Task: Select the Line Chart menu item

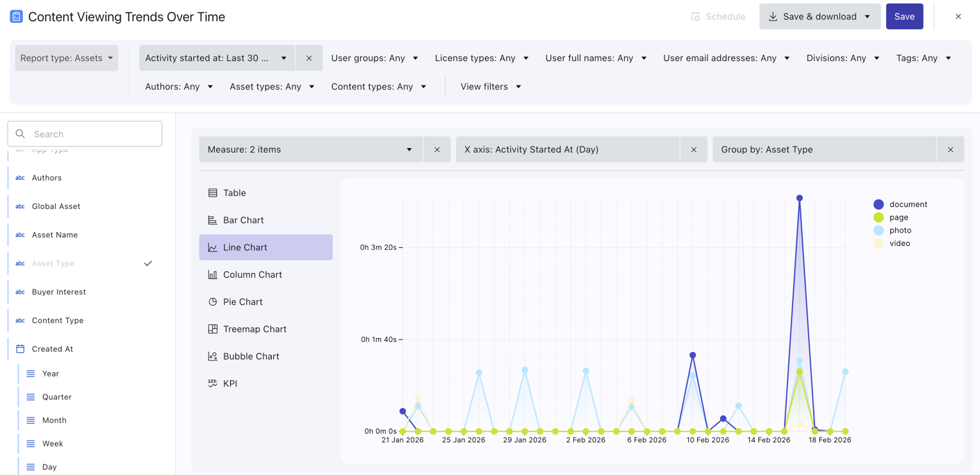Action: click(x=266, y=247)
